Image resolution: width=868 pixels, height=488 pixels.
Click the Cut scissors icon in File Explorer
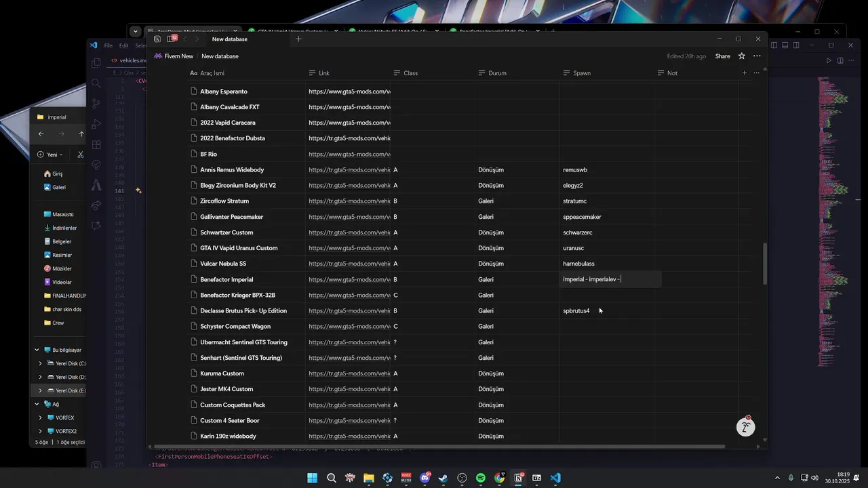coord(80,155)
